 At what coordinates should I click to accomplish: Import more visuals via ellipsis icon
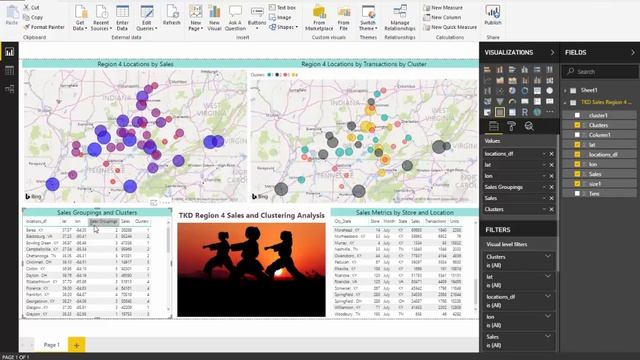[x=550, y=112]
